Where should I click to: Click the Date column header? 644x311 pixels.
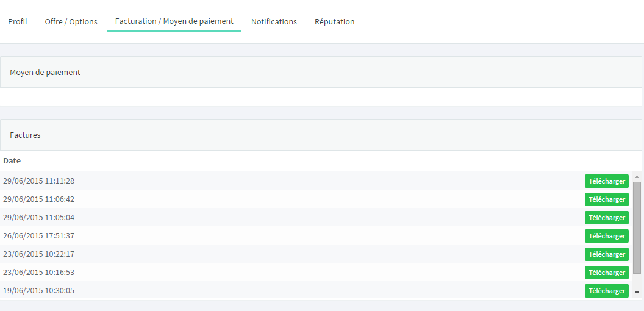(x=12, y=160)
